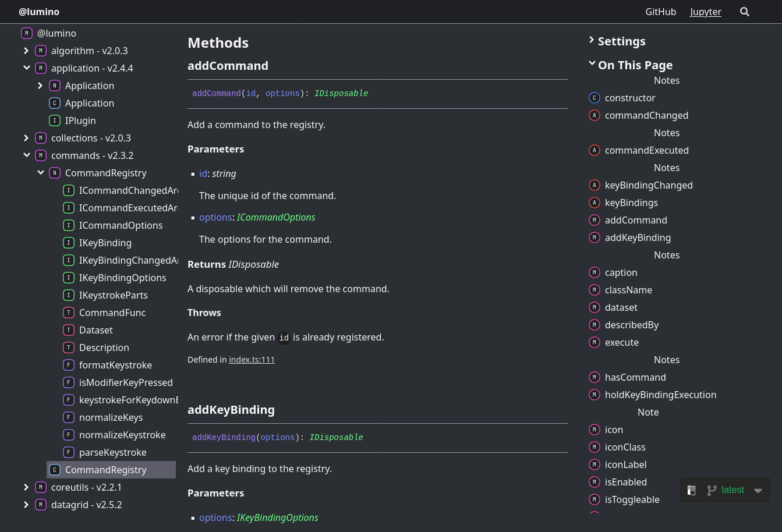This screenshot has height=532, width=782.
Task: Jump to addKeyBinding in On This Page
Action: tap(638, 237)
